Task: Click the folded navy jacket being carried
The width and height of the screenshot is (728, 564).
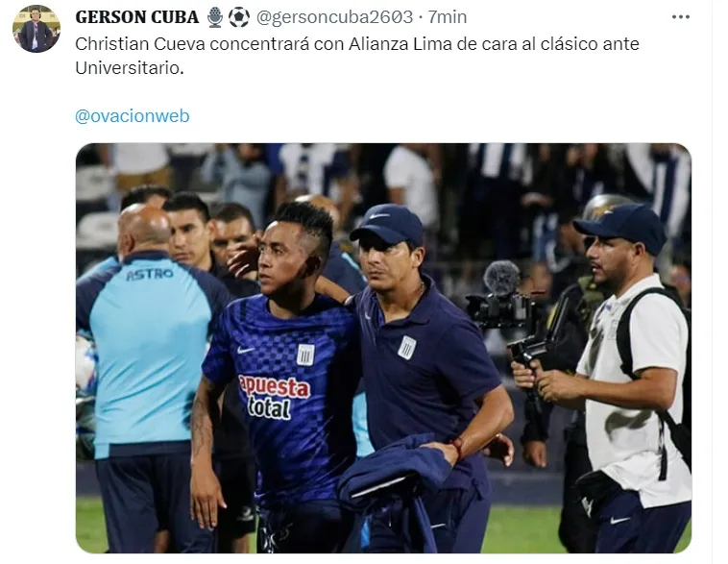Action: click(x=392, y=483)
